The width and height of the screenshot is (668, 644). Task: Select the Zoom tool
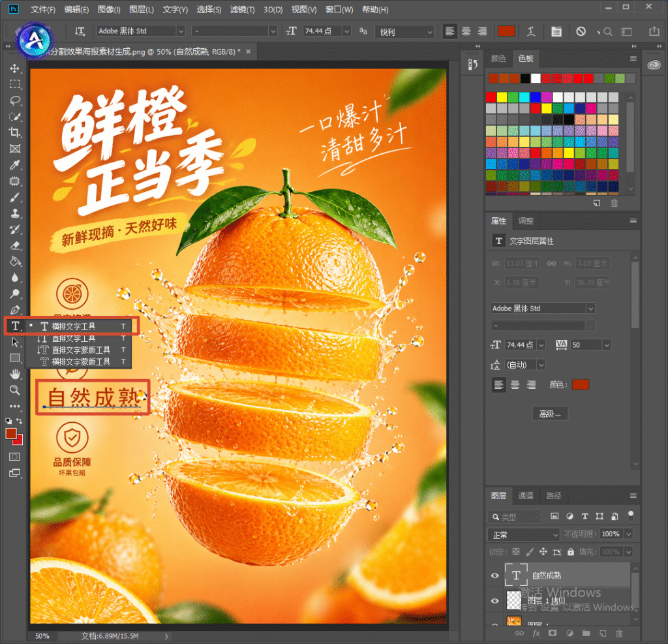click(15, 390)
